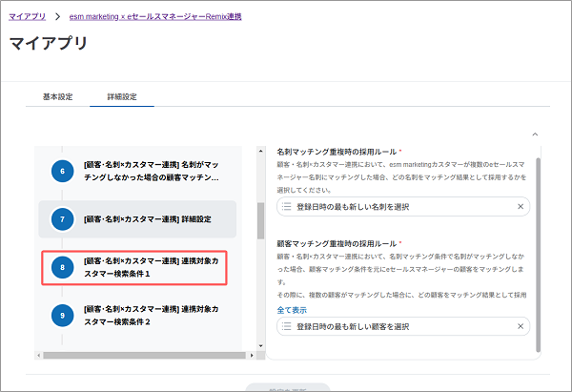Select step 連携対象カスタマー検索条件 2

(x=151, y=316)
